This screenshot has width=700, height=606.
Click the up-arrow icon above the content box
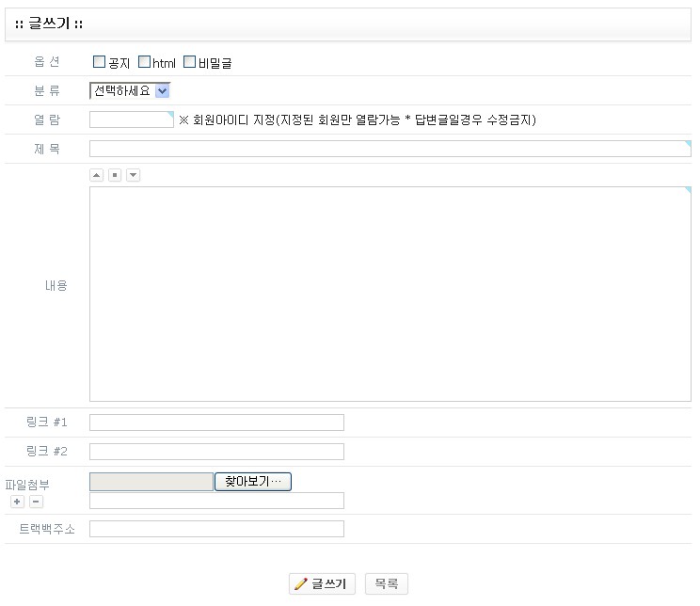(x=96, y=175)
